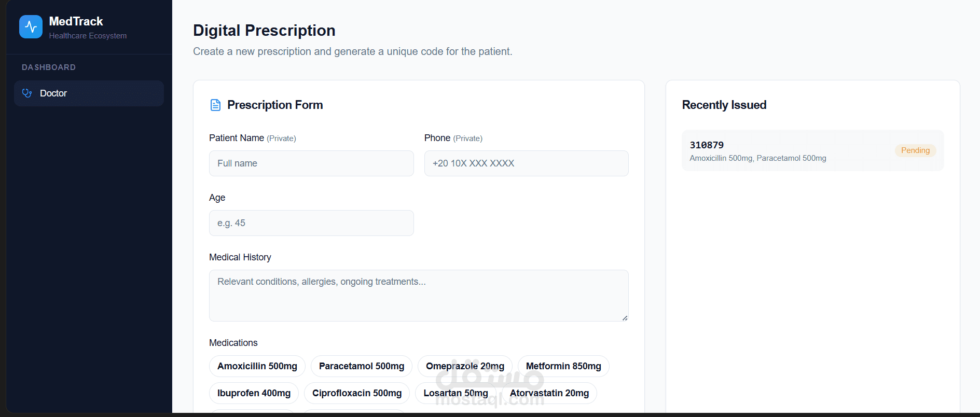Click inside the Medical History textarea
This screenshot has width=980, height=417.
418,295
